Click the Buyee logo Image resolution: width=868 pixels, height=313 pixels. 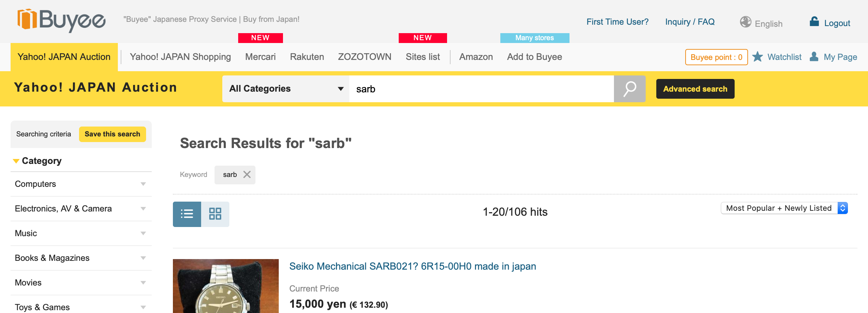[x=61, y=20]
